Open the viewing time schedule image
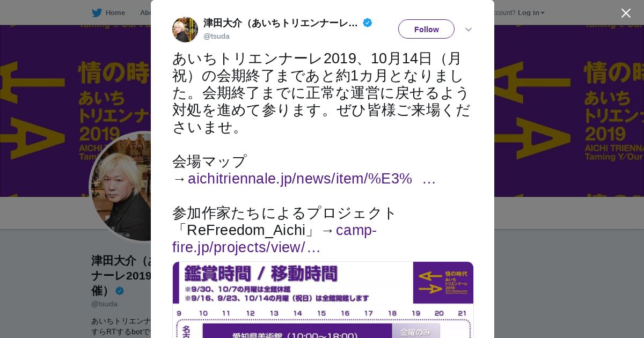644x338 pixels. click(323, 299)
